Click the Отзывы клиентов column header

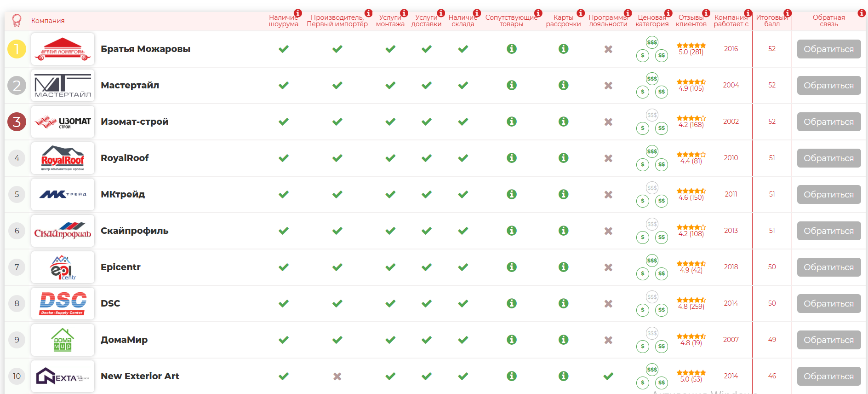coord(691,21)
